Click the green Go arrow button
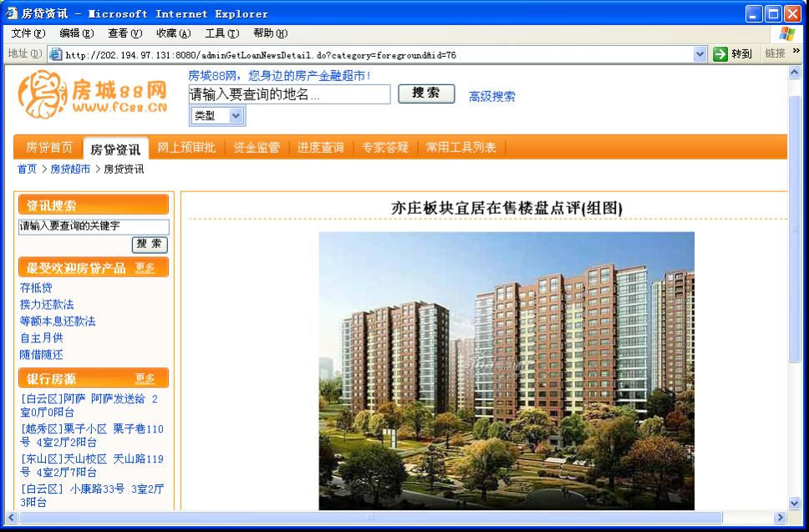 coord(720,54)
